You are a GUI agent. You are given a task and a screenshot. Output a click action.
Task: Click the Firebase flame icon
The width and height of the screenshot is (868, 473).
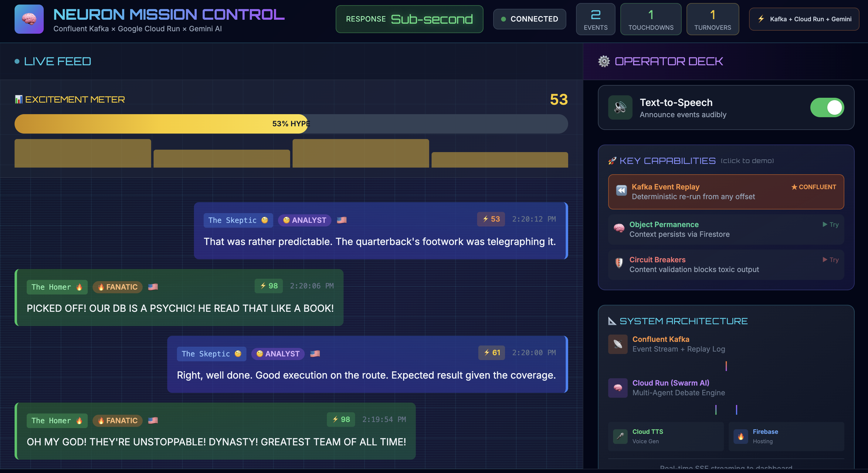(741, 436)
